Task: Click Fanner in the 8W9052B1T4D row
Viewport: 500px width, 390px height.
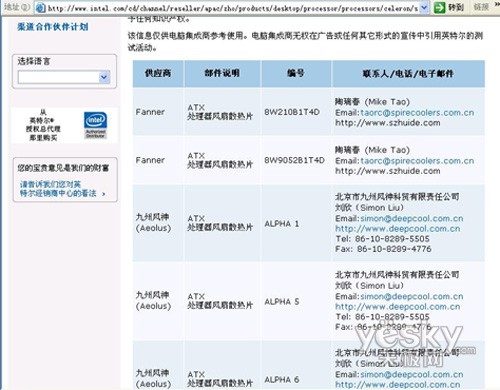Action: tap(150, 160)
